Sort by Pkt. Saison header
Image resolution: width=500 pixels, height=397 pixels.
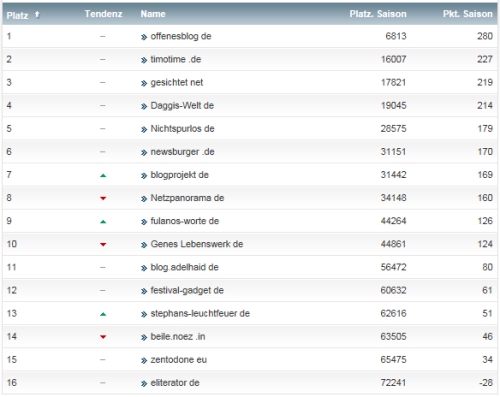point(468,14)
